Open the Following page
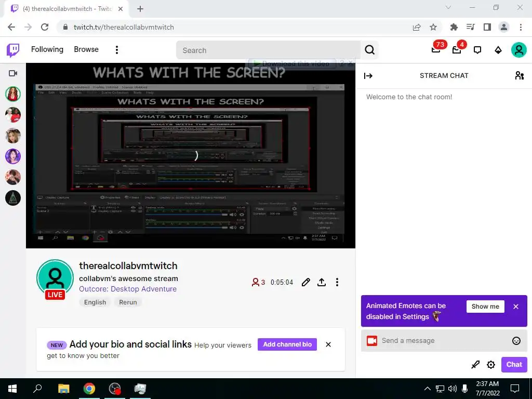This screenshot has height=399, width=532. click(47, 49)
